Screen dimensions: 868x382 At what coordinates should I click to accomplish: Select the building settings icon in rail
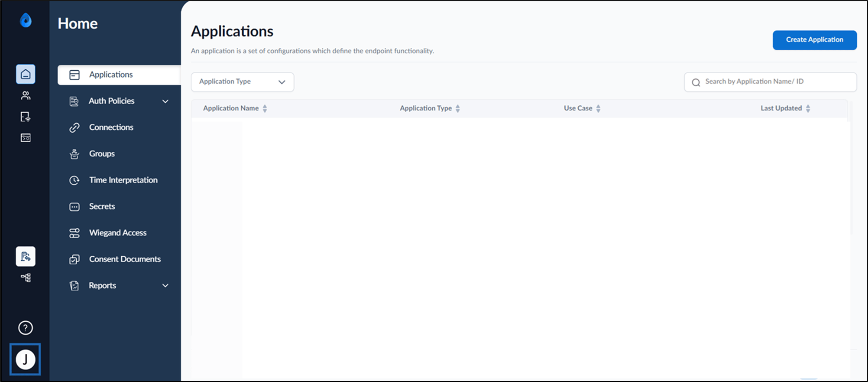pyautogui.click(x=26, y=256)
